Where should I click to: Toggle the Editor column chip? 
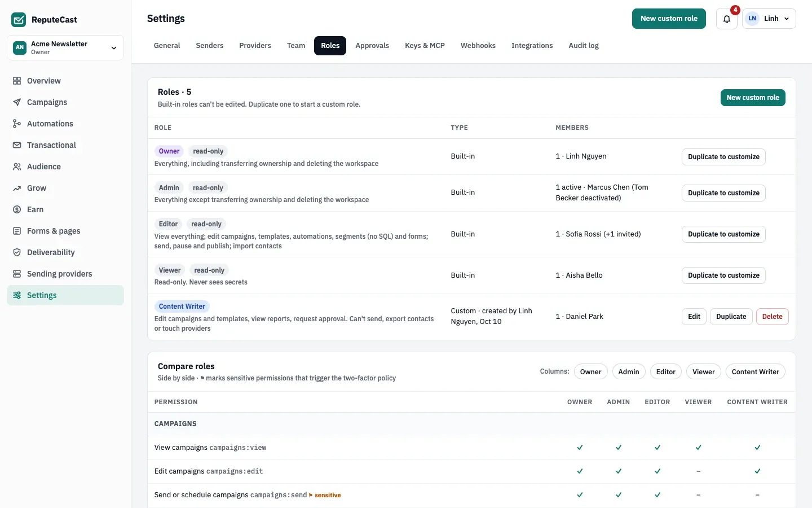pos(665,371)
